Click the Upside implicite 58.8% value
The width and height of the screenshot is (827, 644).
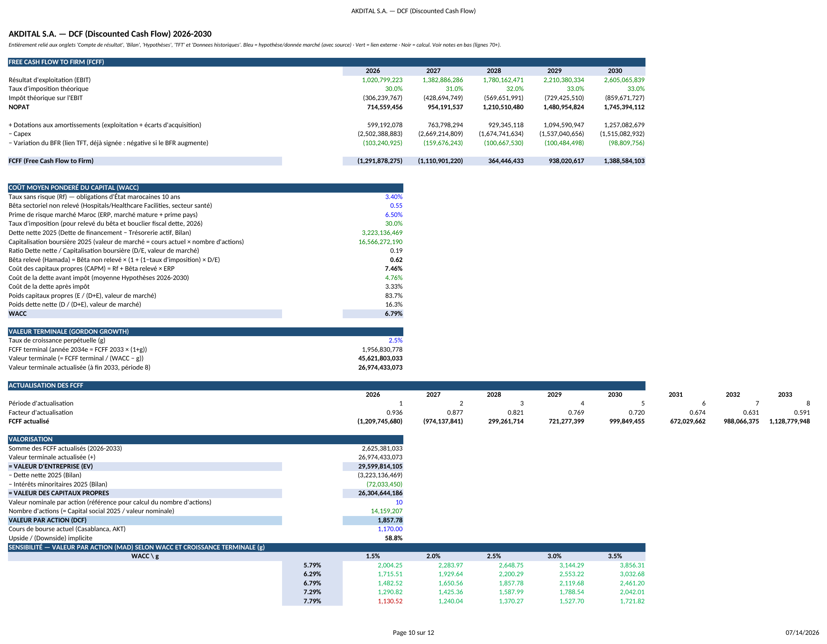click(x=393, y=538)
